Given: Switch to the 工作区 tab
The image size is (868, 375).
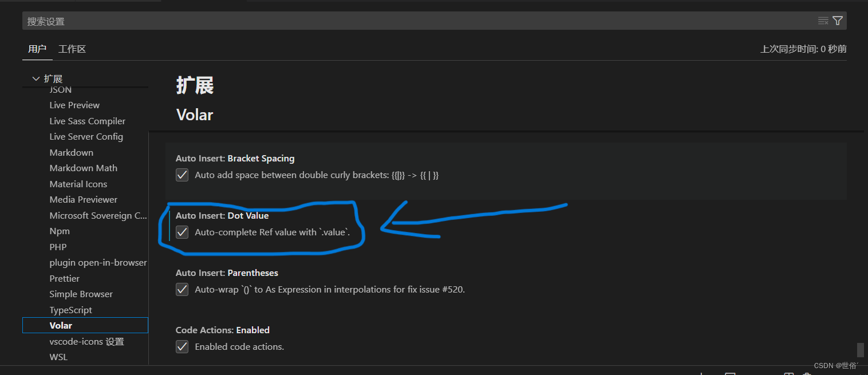Looking at the screenshot, I should point(71,49).
